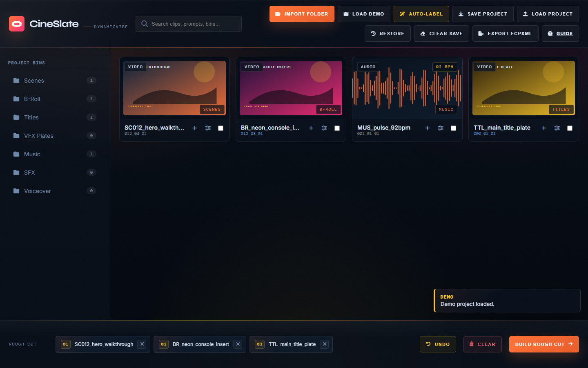Remove SC012_hero_walkthrough from rough cut

coord(142,344)
